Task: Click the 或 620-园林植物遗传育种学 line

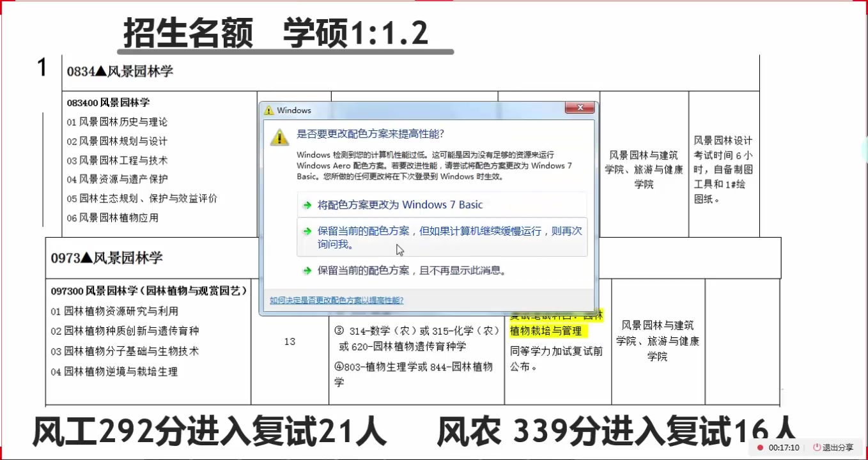Action: click(x=403, y=346)
